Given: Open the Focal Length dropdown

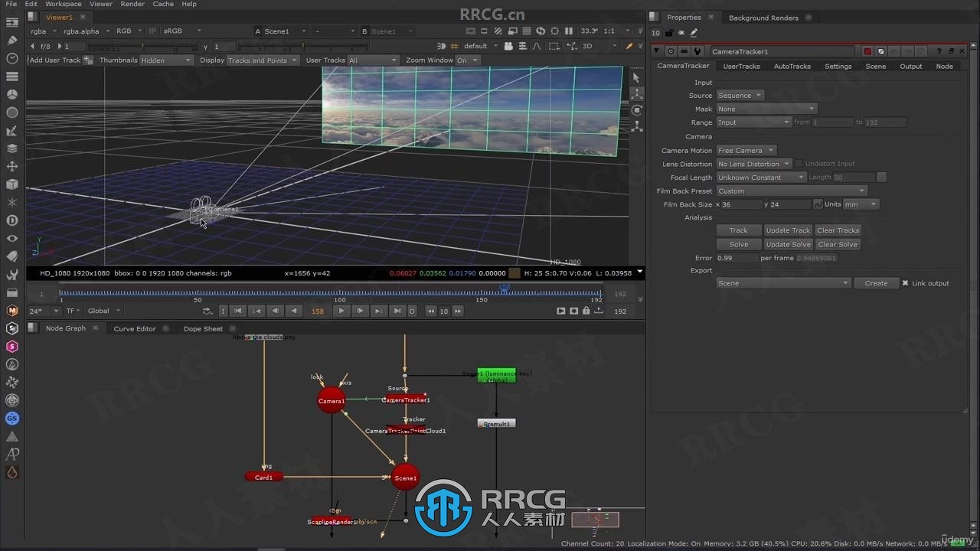Looking at the screenshot, I should tap(761, 178).
